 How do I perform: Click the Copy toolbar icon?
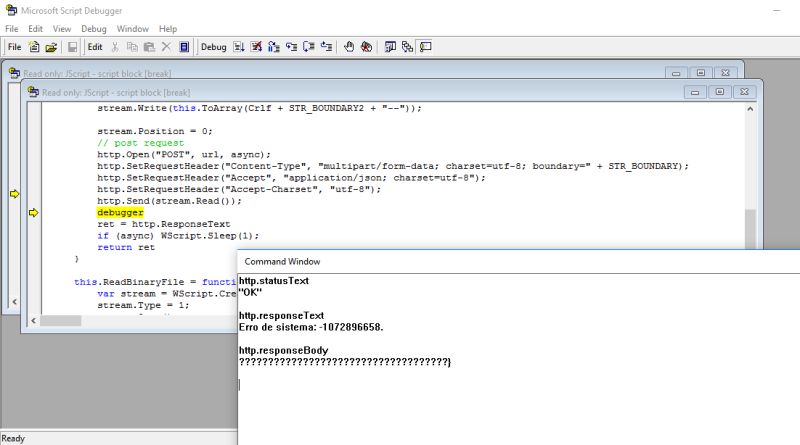click(132, 47)
